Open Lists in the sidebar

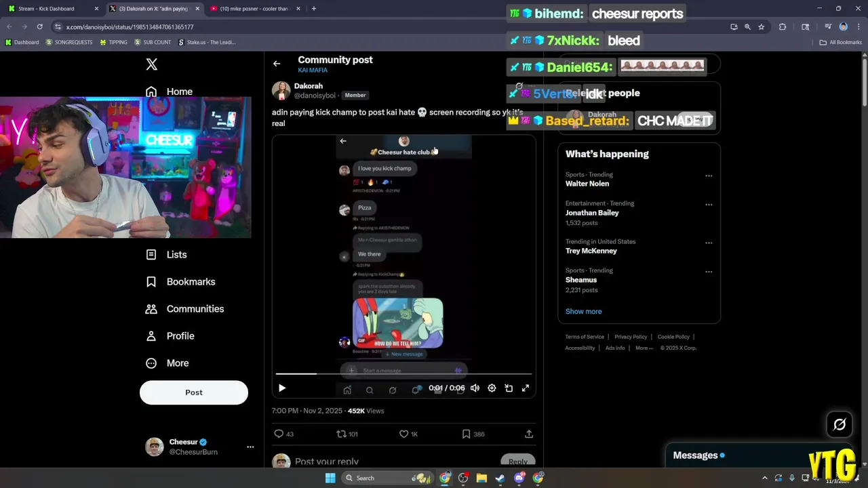pyautogui.click(x=167, y=255)
